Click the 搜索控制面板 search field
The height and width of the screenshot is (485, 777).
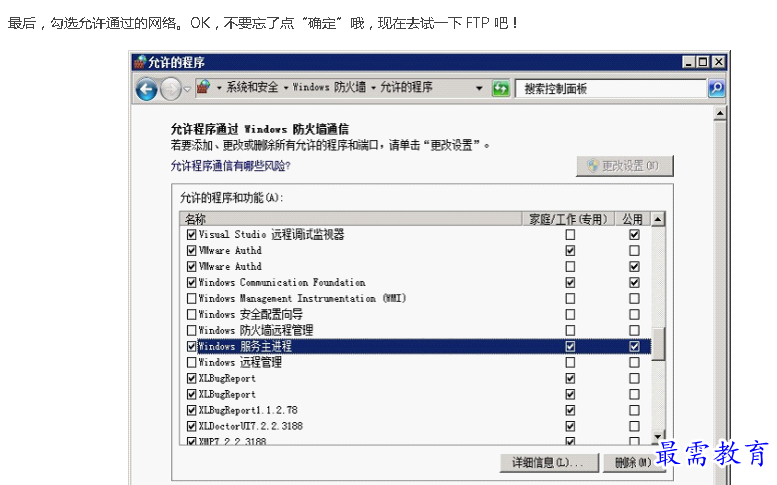(610, 89)
